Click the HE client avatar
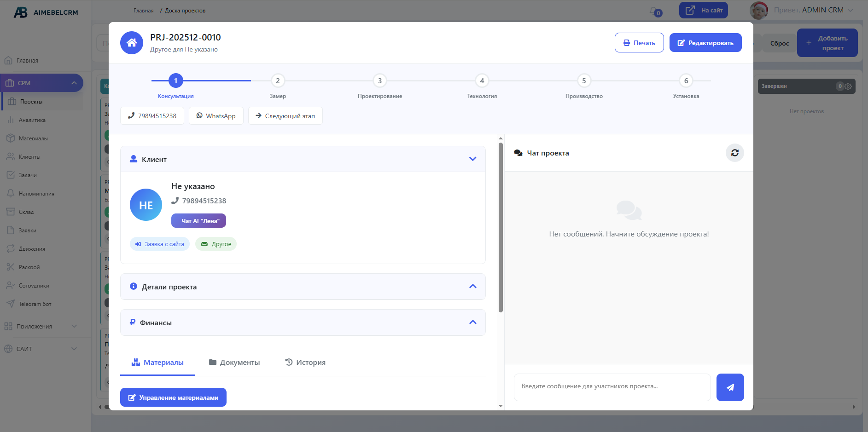 pos(146,205)
